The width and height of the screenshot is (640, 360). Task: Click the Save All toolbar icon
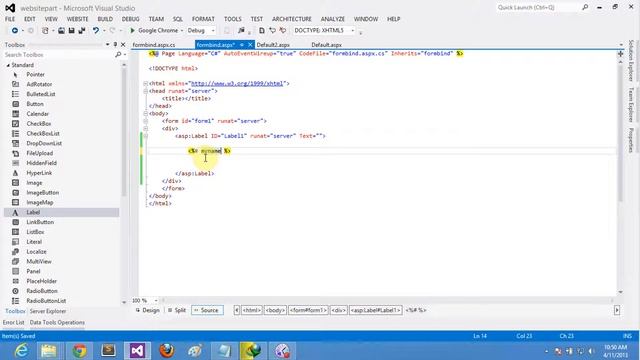pos(82,31)
